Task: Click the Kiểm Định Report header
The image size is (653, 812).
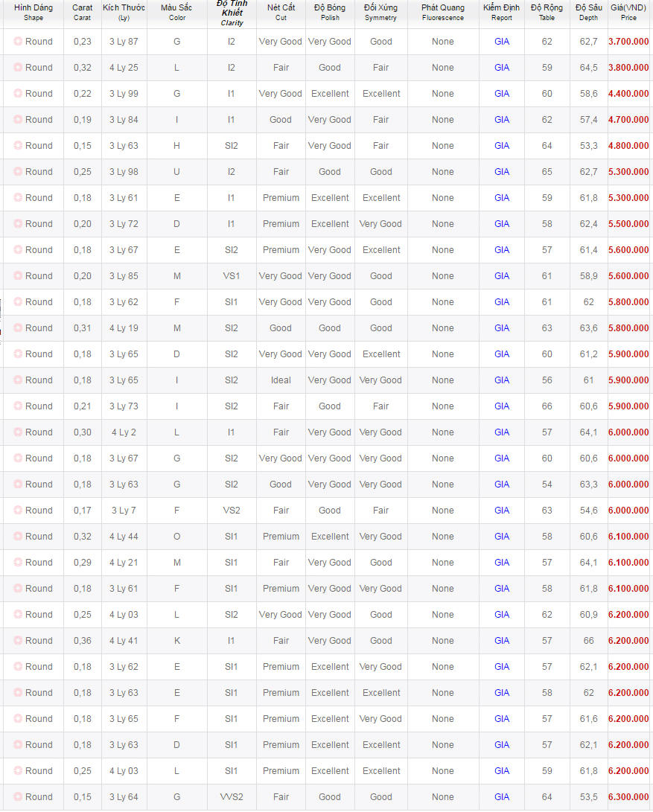Action: pos(502,13)
